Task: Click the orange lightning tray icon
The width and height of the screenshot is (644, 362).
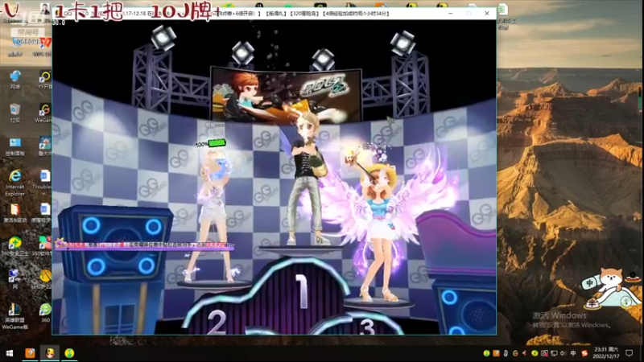Action: pos(496,353)
